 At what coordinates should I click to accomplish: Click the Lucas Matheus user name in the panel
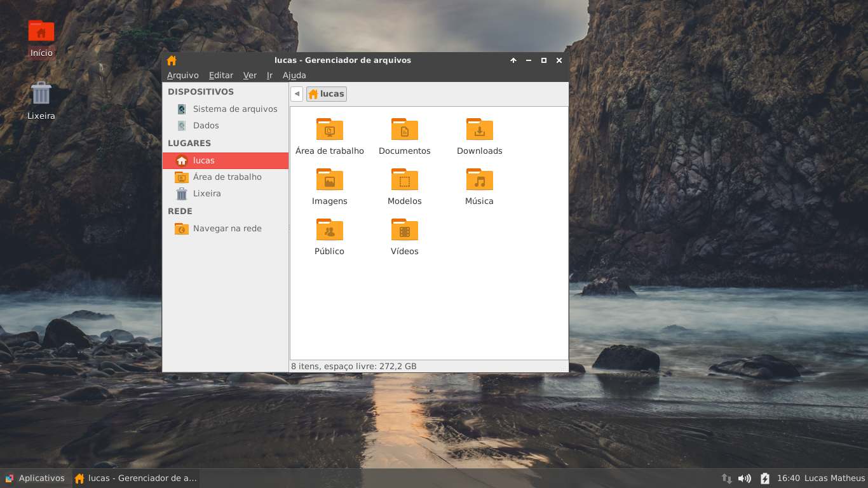835,478
